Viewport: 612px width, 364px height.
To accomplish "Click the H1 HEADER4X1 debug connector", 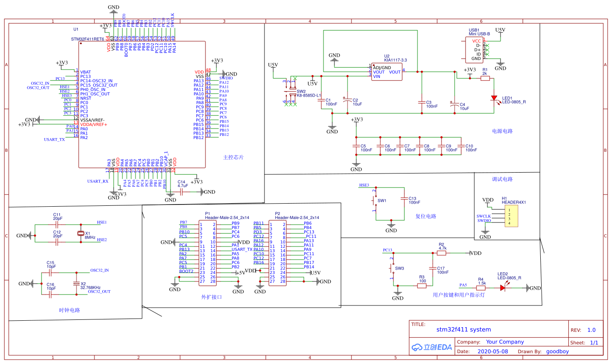I will pyautogui.click(x=511, y=216).
